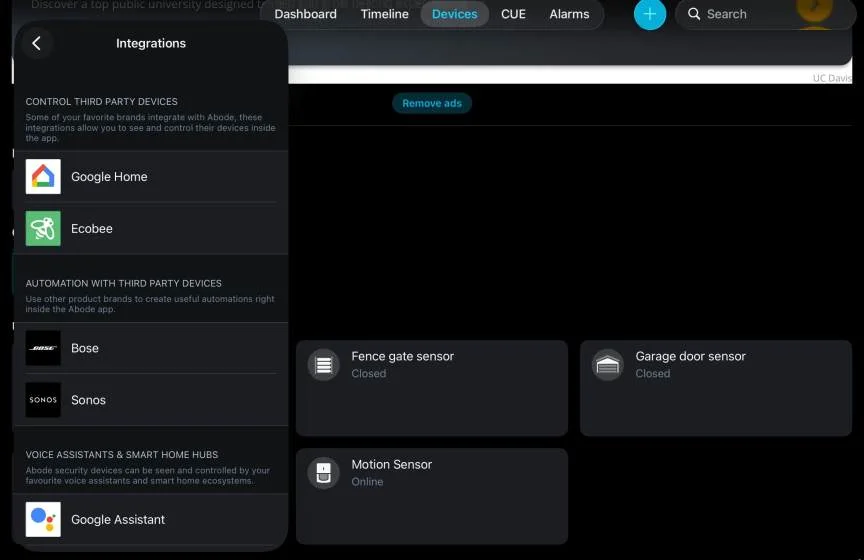This screenshot has height=560, width=864.
Task: Open the Motion Sensor device name
Action: pos(392,464)
